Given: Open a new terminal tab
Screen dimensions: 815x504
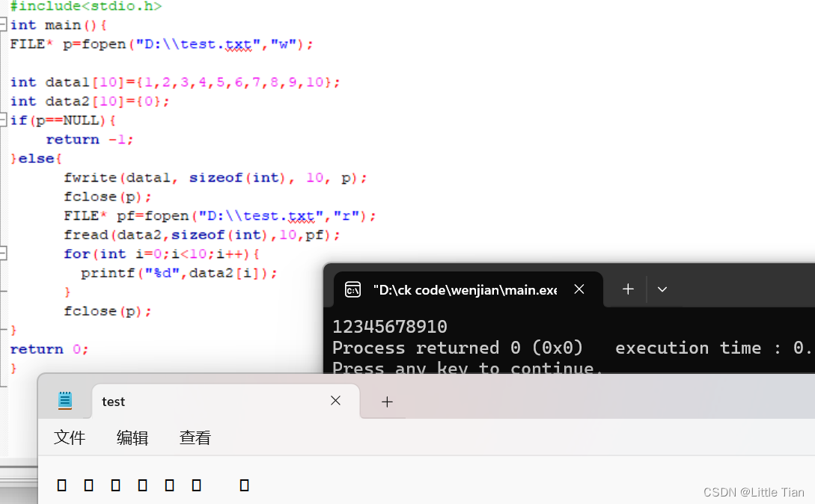Looking at the screenshot, I should point(628,289).
